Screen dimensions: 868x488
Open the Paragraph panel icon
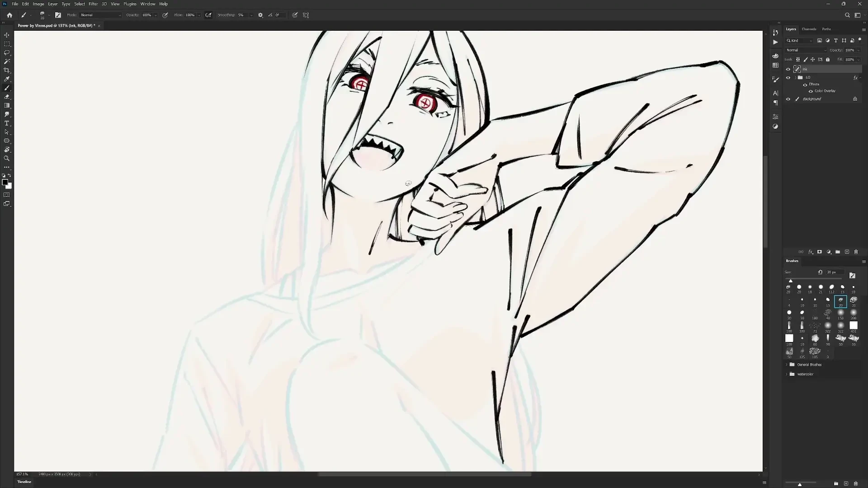coord(775,103)
